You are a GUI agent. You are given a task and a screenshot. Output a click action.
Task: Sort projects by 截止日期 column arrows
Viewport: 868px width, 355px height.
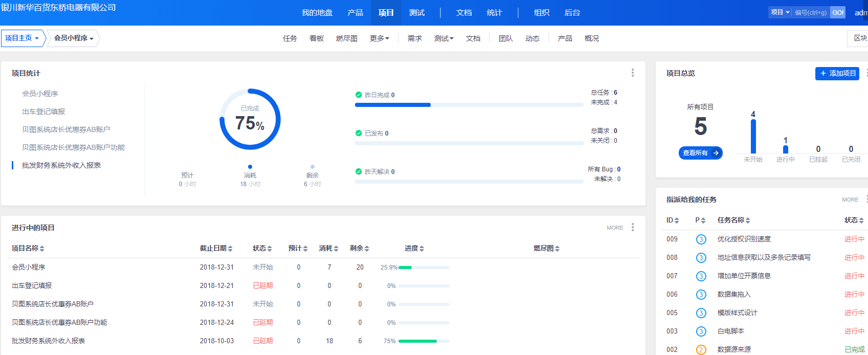(x=230, y=249)
